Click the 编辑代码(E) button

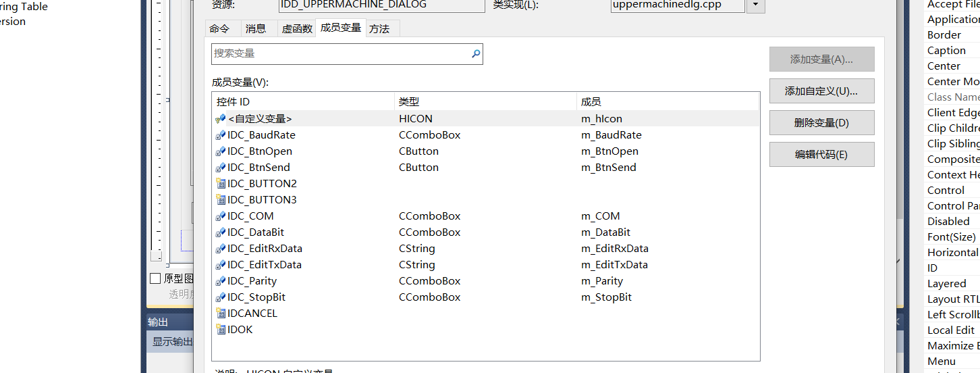[x=821, y=155]
